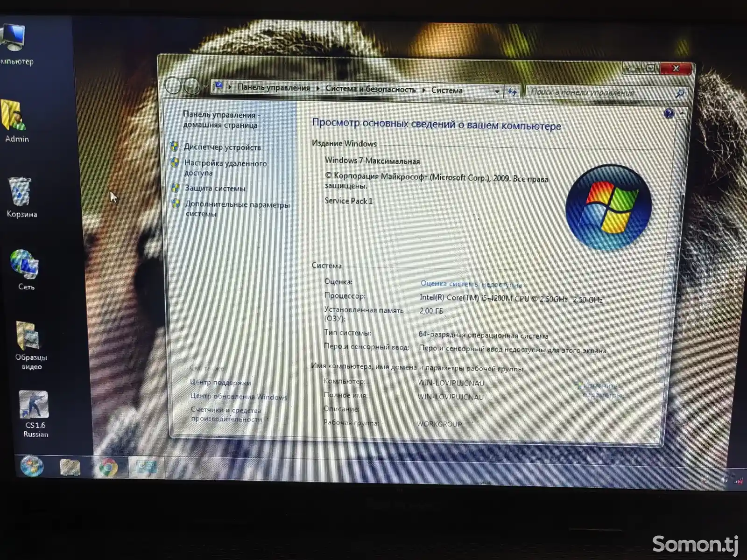Minimize the System window
747x560 pixels.
632,69
